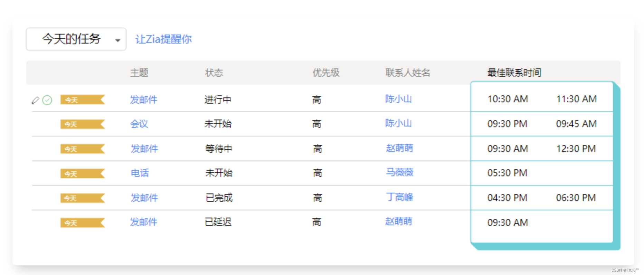This screenshot has height=275, width=644.
Task: Click 未开始 status in the 电话 row
Action: point(219,173)
